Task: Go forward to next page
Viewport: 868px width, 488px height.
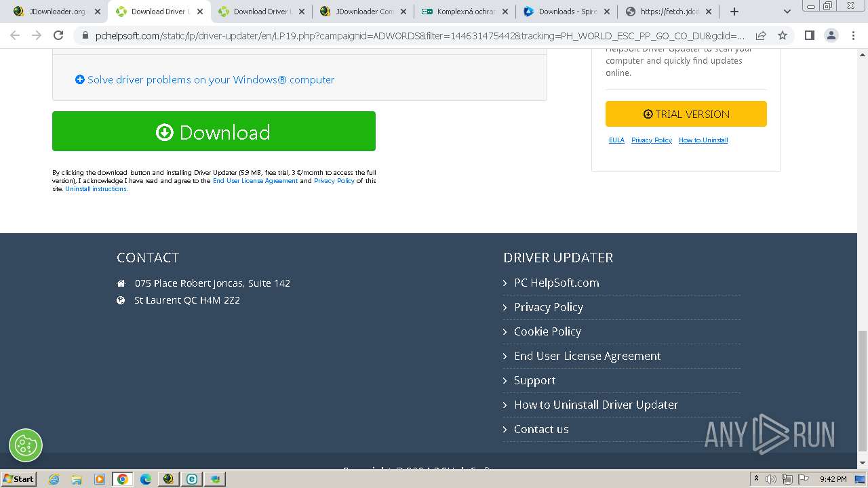Action: 37,35
